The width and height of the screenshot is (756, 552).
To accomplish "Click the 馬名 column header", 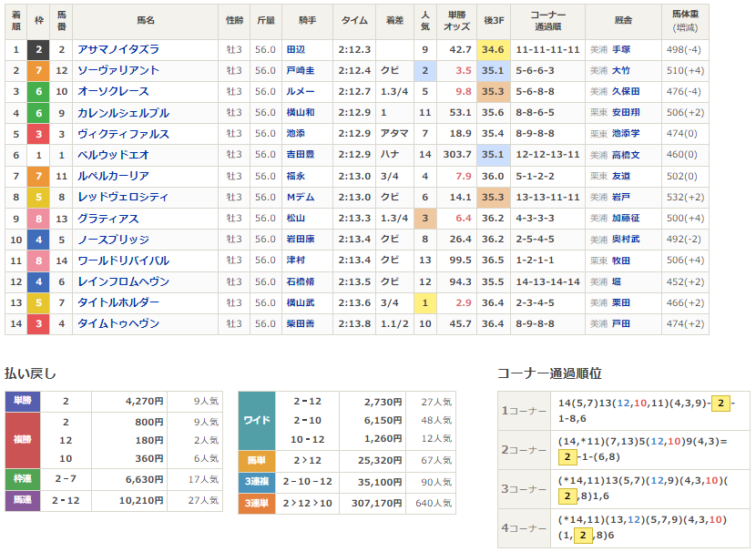I will tap(146, 20).
